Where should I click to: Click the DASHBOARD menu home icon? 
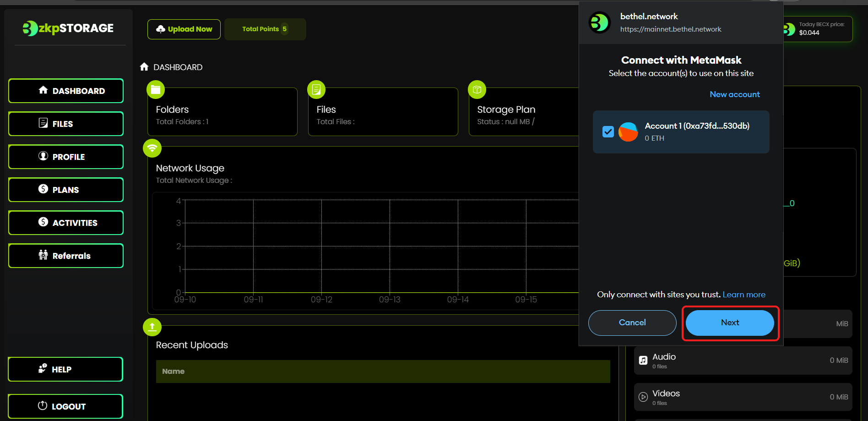pyautogui.click(x=43, y=90)
